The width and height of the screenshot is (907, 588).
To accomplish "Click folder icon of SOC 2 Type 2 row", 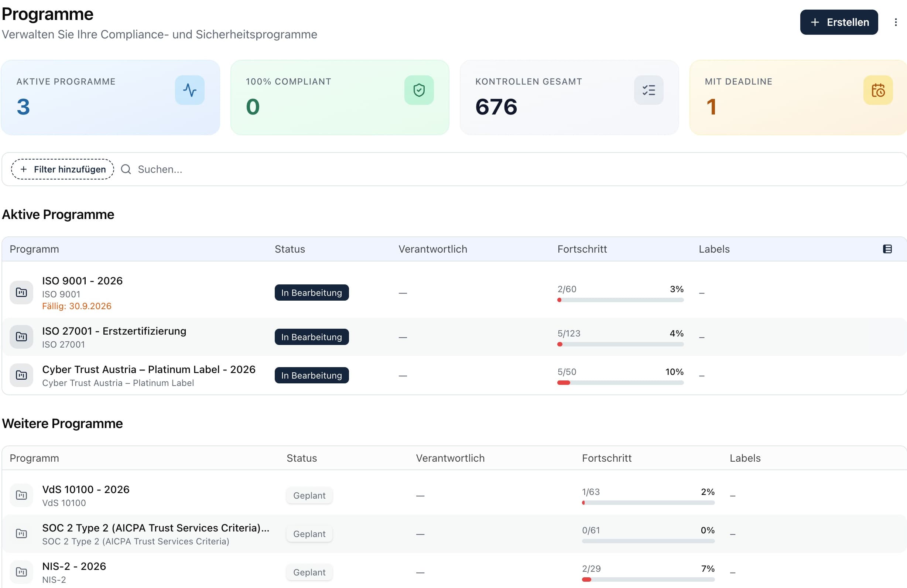I will tap(21, 533).
